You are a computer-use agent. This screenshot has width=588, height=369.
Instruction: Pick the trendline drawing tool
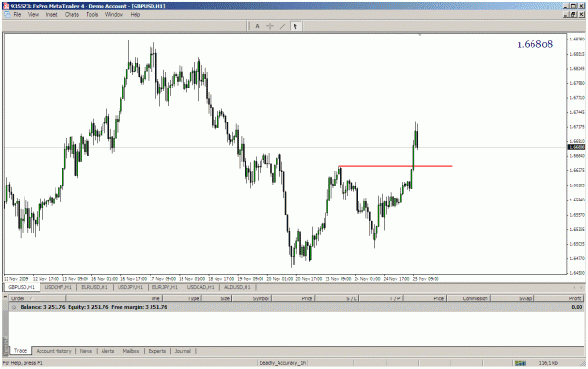coord(283,26)
